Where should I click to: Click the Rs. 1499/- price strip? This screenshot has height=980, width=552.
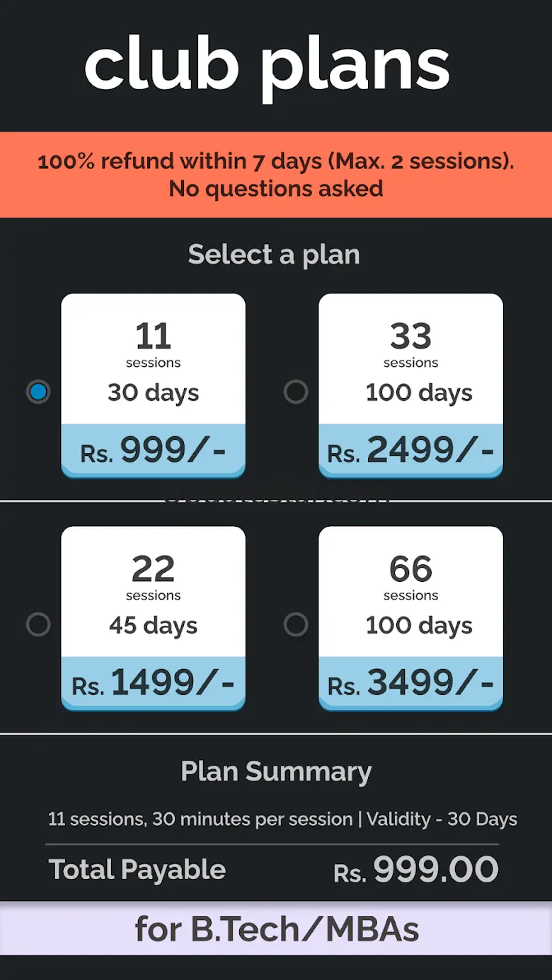coord(153,683)
